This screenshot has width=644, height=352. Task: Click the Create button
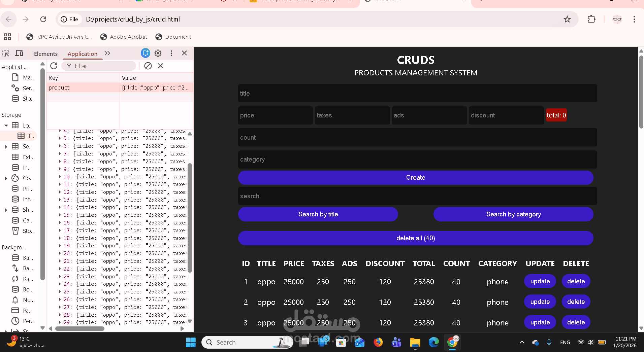click(415, 178)
